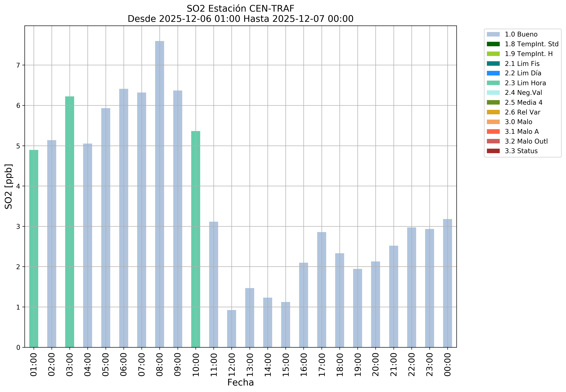Click the 1.0 Bueno legend color swatch

pyautogui.click(x=493, y=34)
